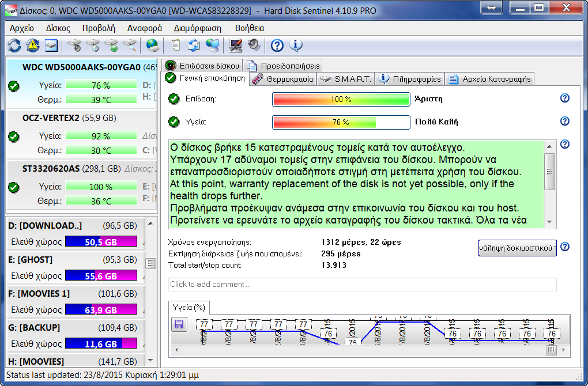Image resolution: width=588 pixels, height=386 pixels.
Task: Select the OCZ-VERTEX2 disk entry
Action: click(x=82, y=135)
